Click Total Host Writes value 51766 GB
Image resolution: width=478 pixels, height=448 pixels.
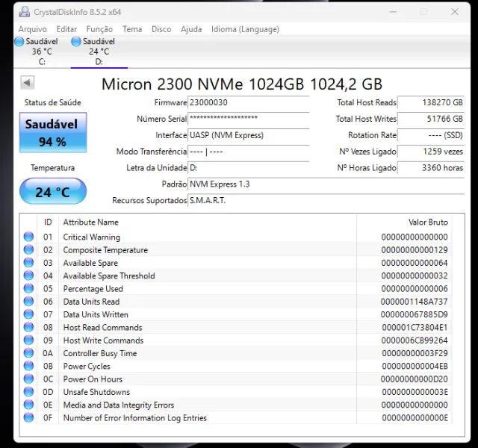coord(431,119)
